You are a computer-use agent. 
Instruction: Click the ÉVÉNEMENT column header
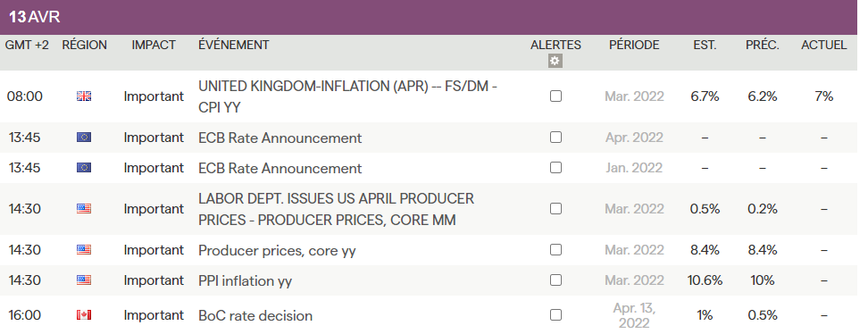point(234,46)
